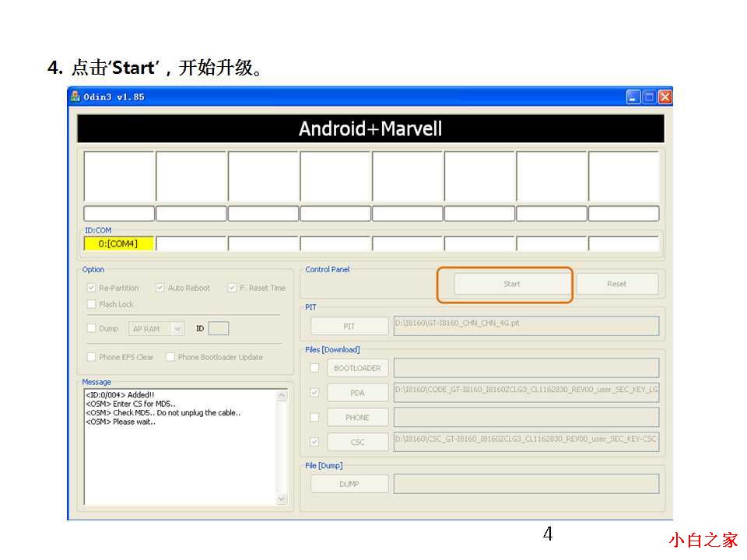The width and height of the screenshot is (747, 560).
Task: Click the PDA file button
Action: pos(357,393)
